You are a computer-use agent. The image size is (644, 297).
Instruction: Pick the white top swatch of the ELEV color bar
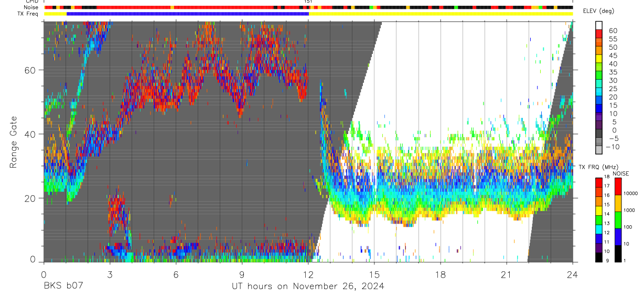coord(599,26)
